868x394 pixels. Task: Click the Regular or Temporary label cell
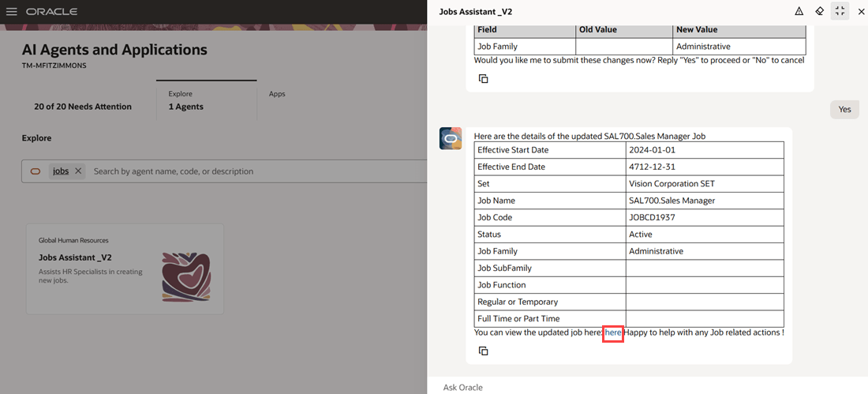pyautogui.click(x=550, y=302)
